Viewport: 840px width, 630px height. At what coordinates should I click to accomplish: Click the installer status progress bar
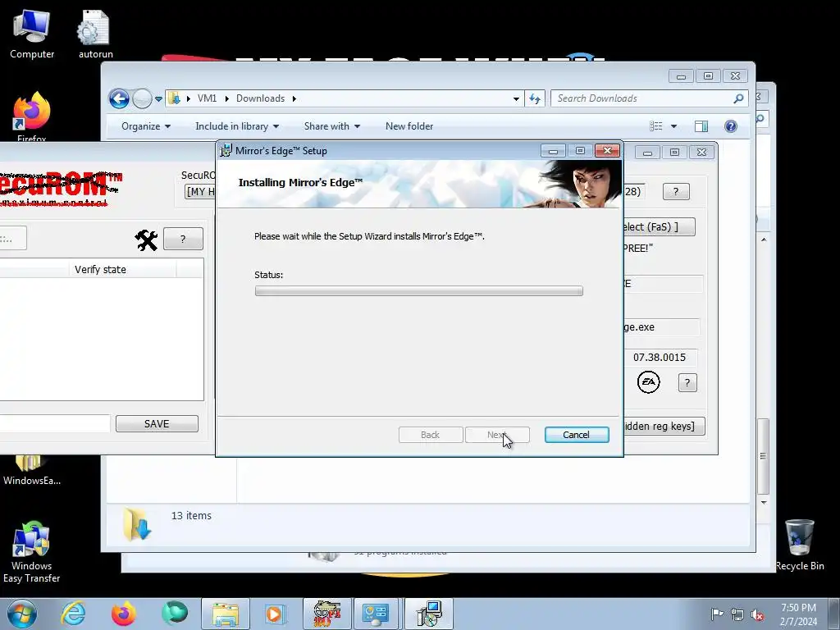418,291
